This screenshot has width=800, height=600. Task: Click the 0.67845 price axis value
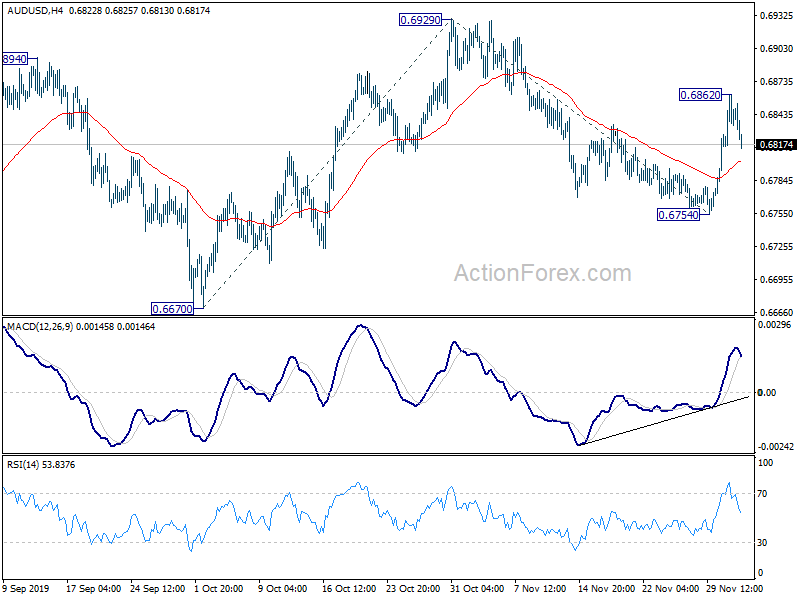click(776, 181)
